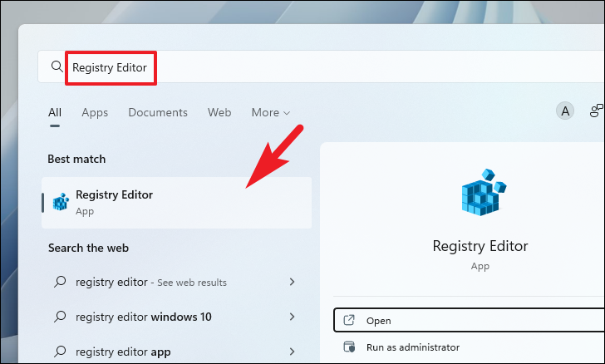Image resolution: width=605 pixels, height=364 pixels.
Task: Switch to the Documents tab
Action: click(x=158, y=112)
